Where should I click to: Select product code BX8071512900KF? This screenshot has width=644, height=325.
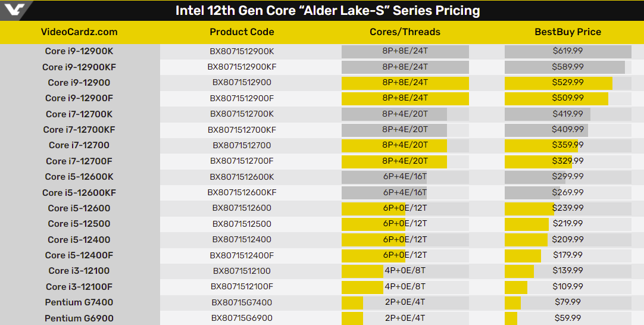pos(242,67)
